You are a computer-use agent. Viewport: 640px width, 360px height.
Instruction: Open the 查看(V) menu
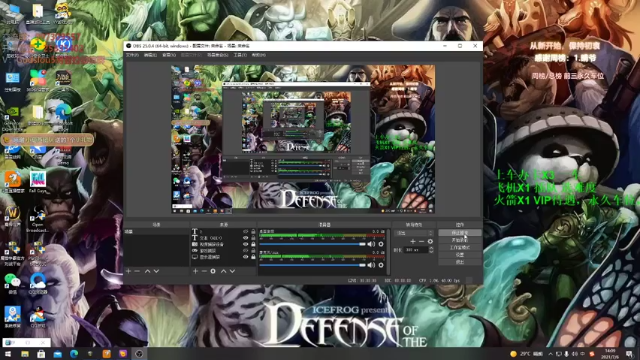[x=169, y=55]
